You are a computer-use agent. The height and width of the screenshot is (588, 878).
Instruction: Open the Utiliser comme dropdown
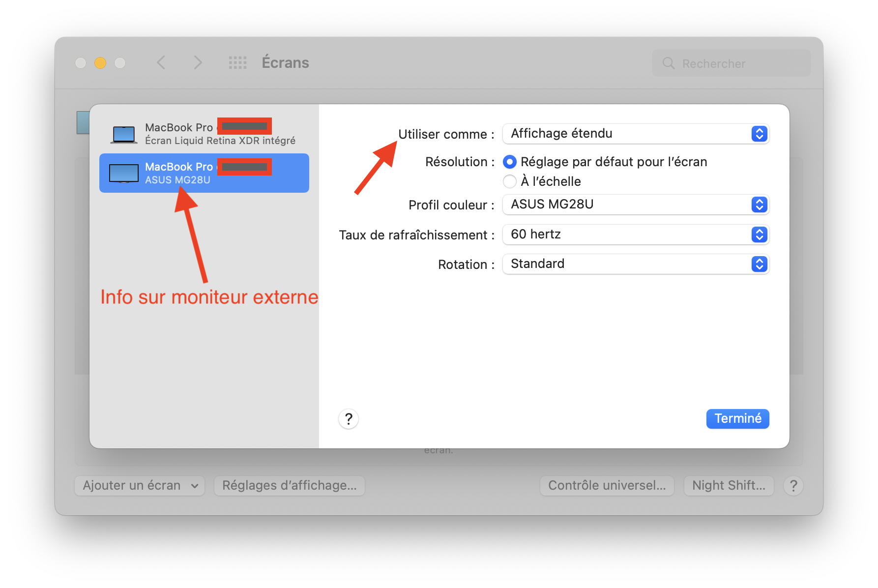(636, 134)
